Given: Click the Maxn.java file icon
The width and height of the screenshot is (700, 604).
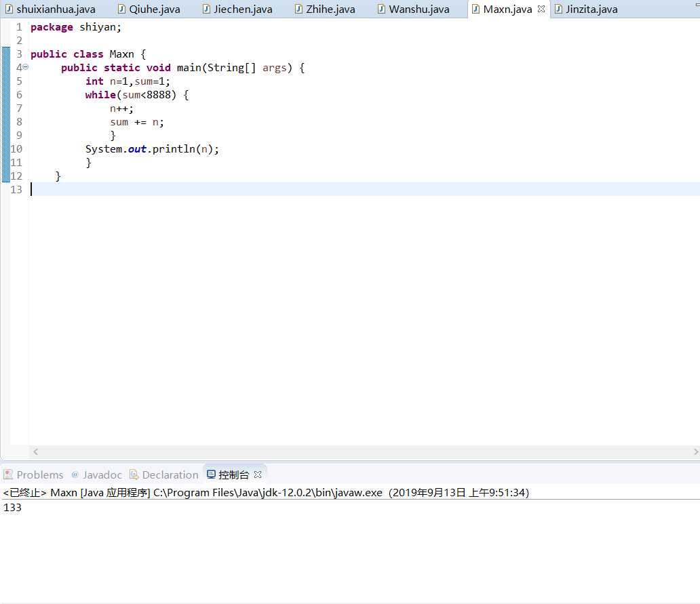Looking at the screenshot, I should tap(476, 9).
